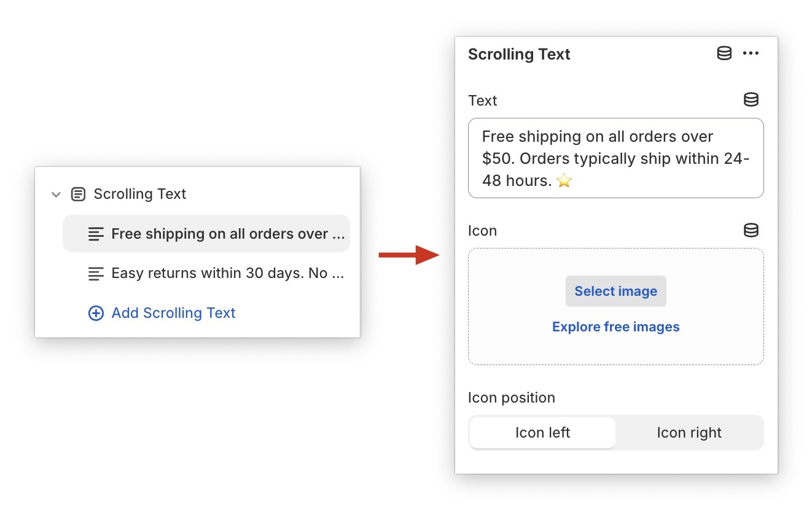This screenshot has width=812, height=513.
Task: Click the text block icon beside Free shipping
Action: click(96, 234)
